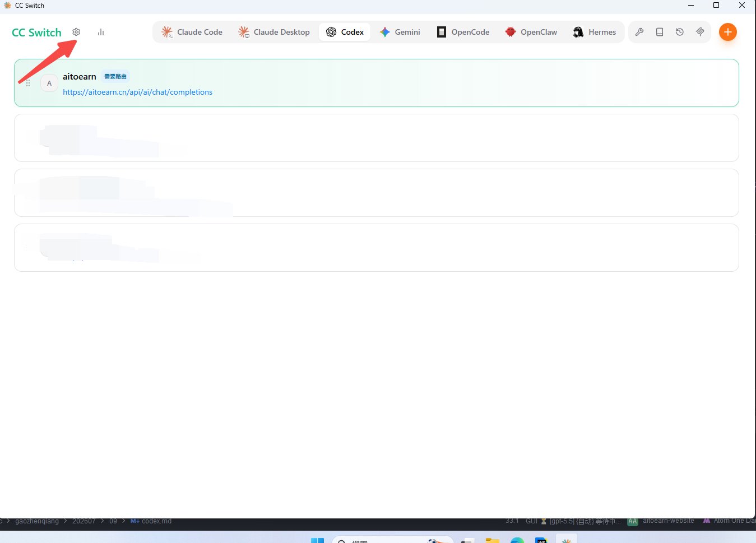
Task: Open the usage statistics bar-chart icon
Action: point(101,32)
